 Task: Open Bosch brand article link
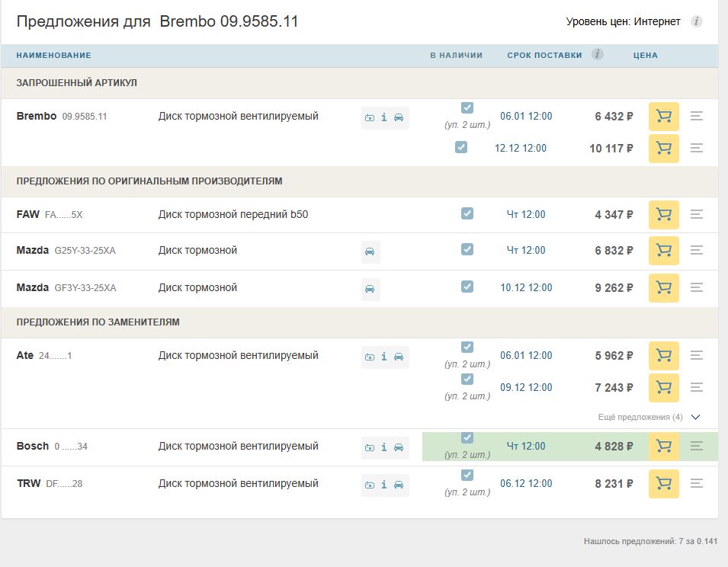point(52,447)
